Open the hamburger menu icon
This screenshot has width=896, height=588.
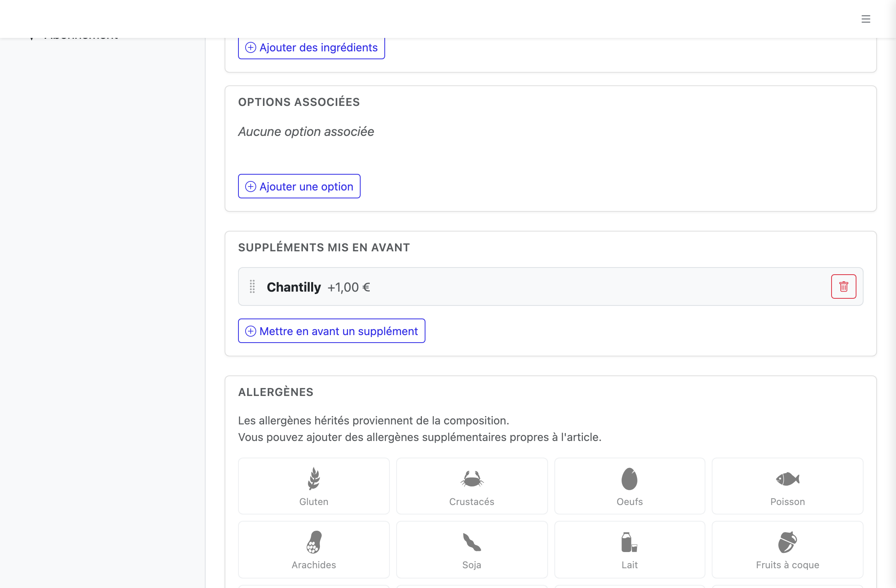(866, 19)
